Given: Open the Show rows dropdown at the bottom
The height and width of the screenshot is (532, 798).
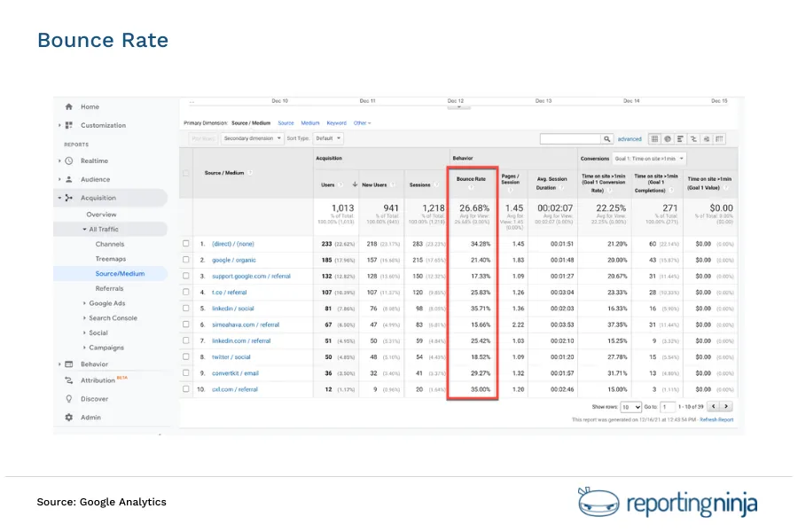Looking at the screenshot, I should pos(630,407).
